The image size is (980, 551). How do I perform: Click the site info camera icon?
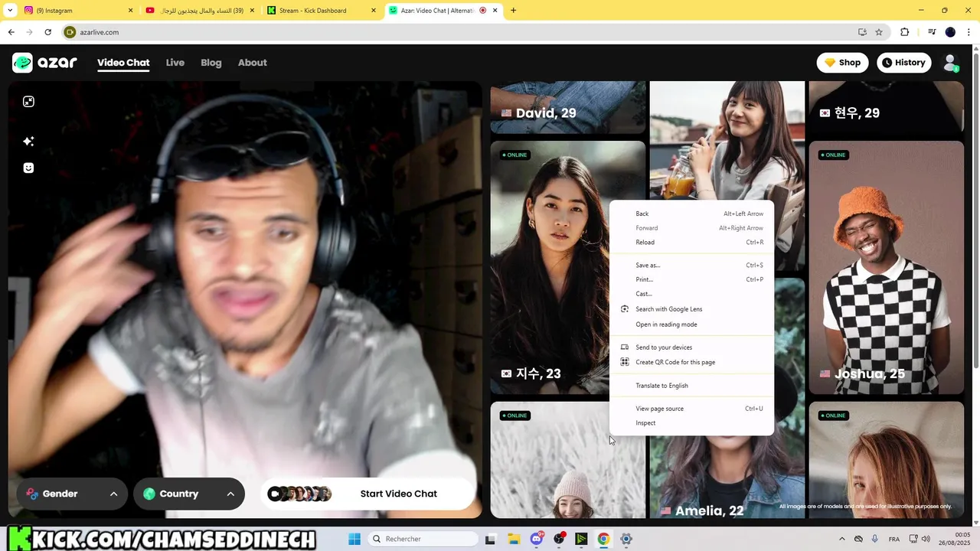click(x=70, y=32)
